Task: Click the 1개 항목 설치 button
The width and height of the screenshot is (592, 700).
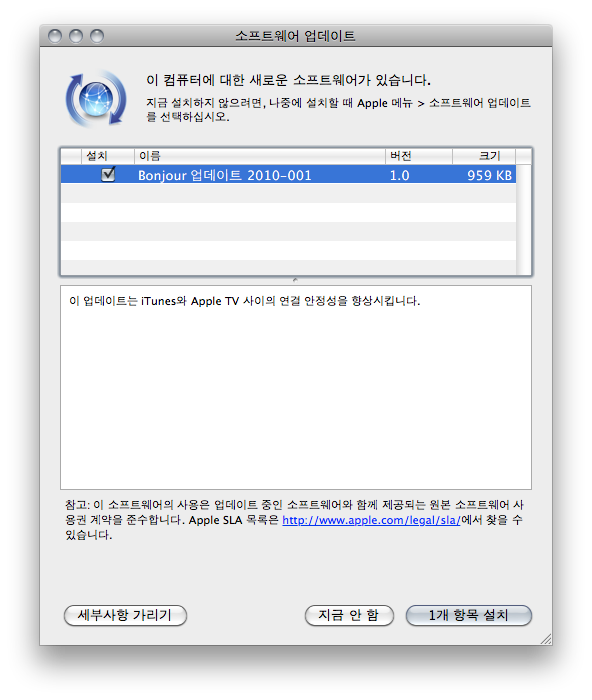Action: [x=469, y=615]
